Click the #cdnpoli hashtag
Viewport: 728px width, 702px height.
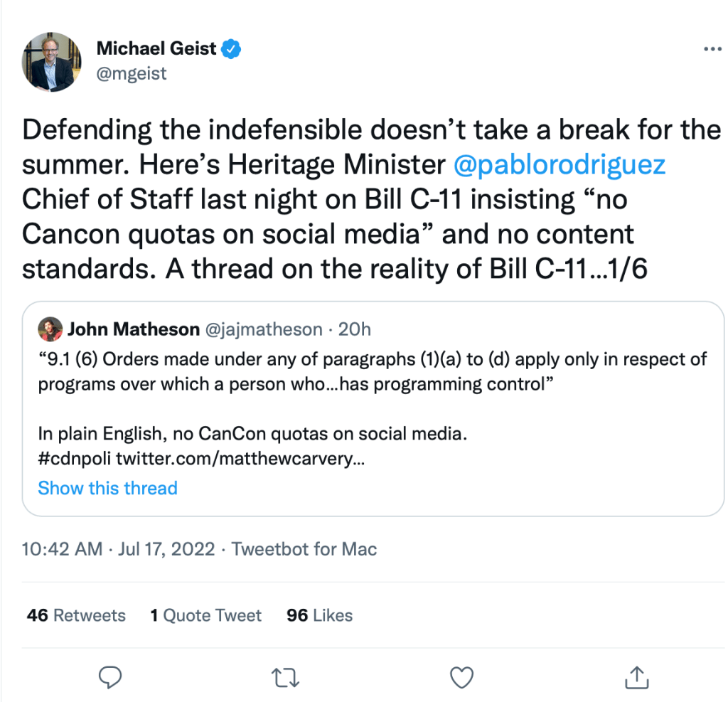coord(74,459)
